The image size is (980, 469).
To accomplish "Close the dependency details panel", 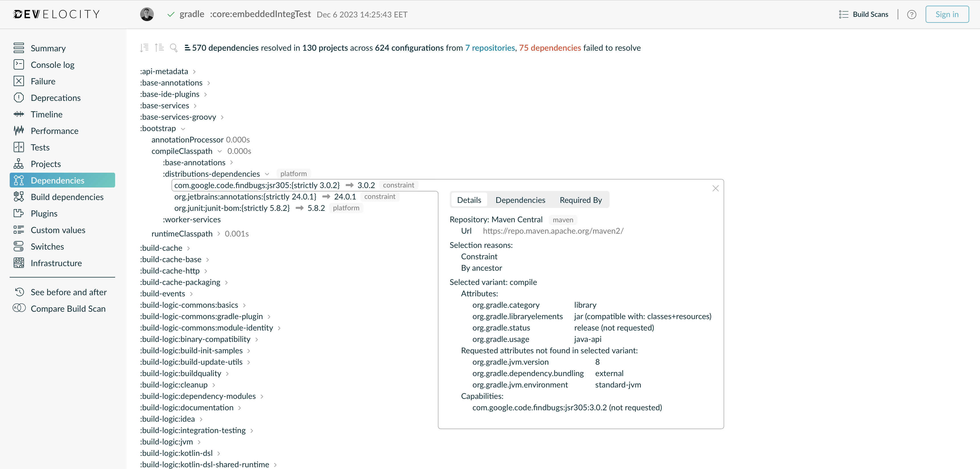I will [716, 188].
